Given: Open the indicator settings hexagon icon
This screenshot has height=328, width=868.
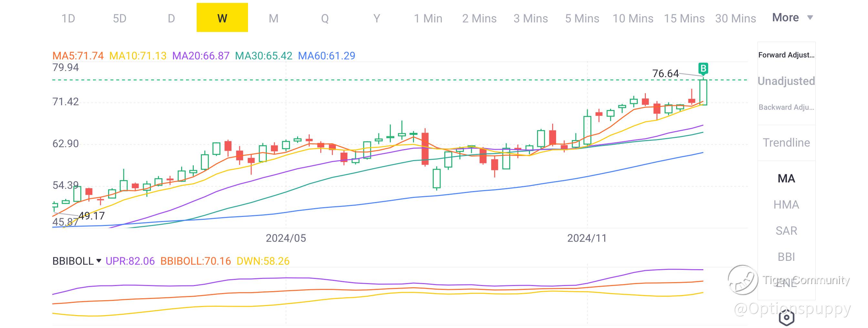Looking at the screenshot, I should pos(786,317).
